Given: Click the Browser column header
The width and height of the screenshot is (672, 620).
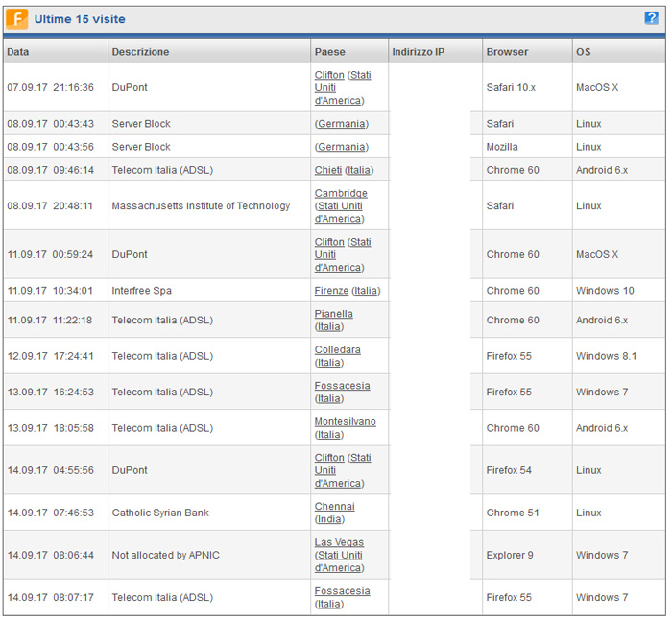Looking at the screenshot, I should [527, 52].
